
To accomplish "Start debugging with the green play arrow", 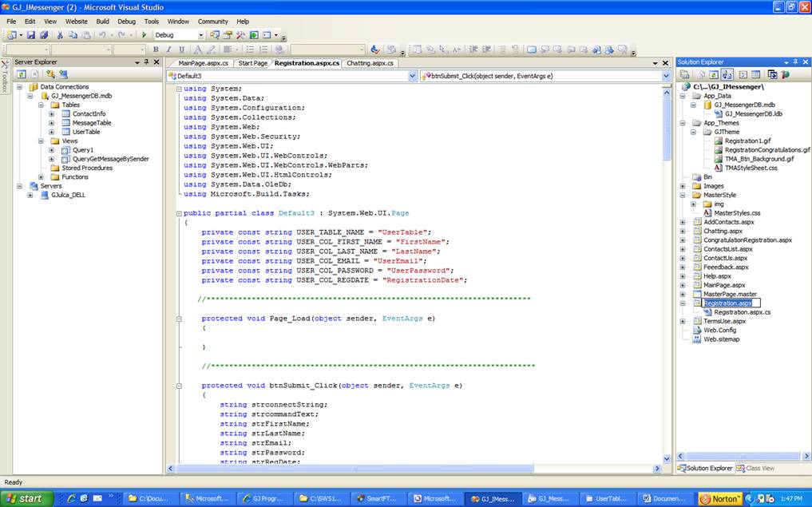I will point(145,35).
